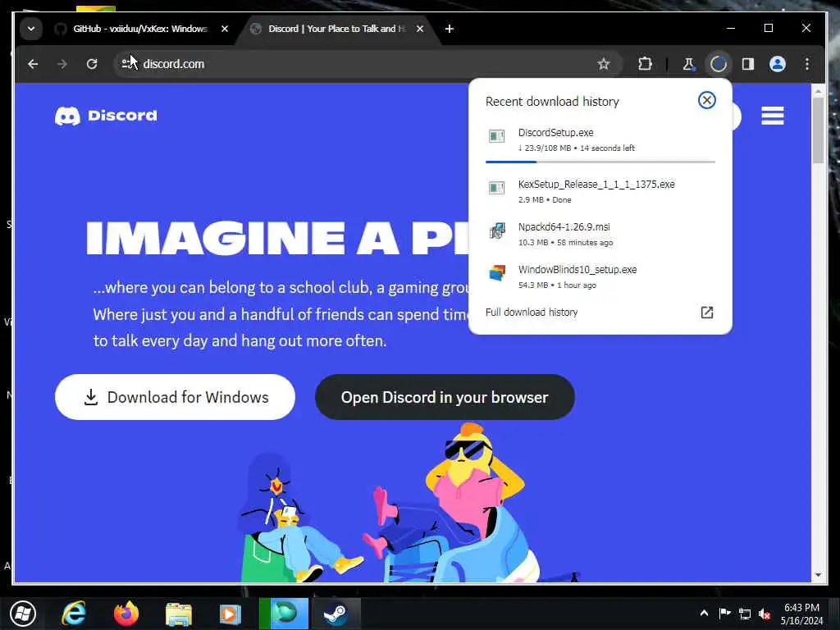Open Full download history link
The width and height of the screenshot is (840, 630).
pyautogui.click(x=532, y=313)
